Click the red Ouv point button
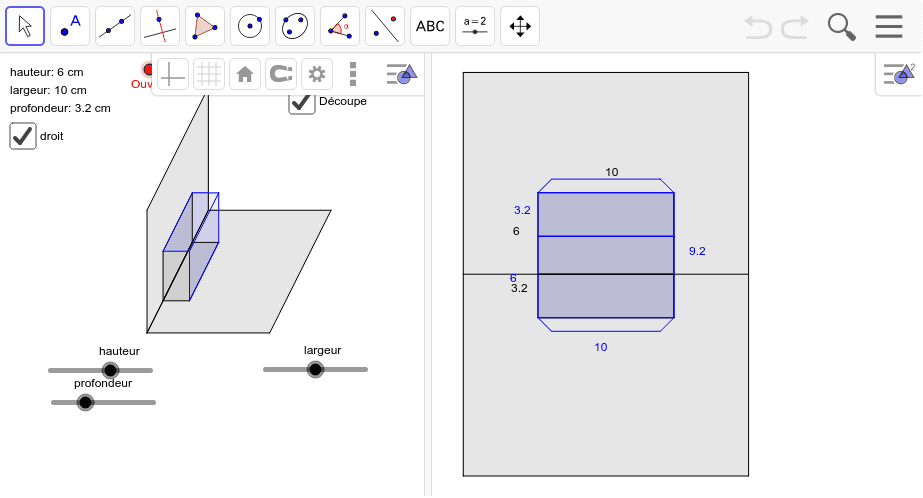 147,69
